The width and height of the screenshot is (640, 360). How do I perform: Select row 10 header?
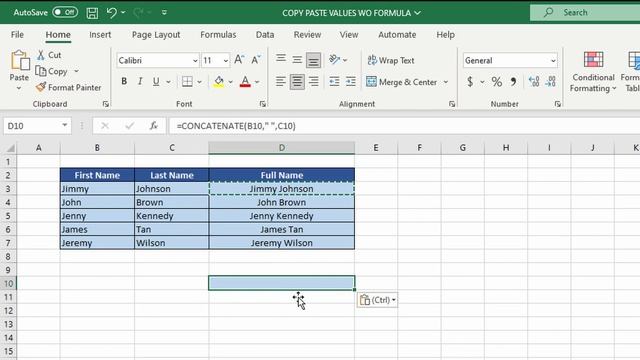(x=9, y=283)
